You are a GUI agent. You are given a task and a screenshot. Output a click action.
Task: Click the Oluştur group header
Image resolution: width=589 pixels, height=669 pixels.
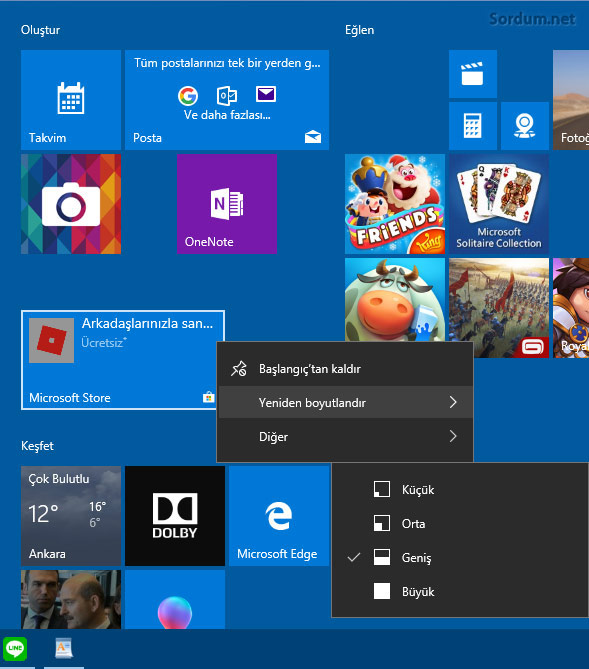[41, 30]
